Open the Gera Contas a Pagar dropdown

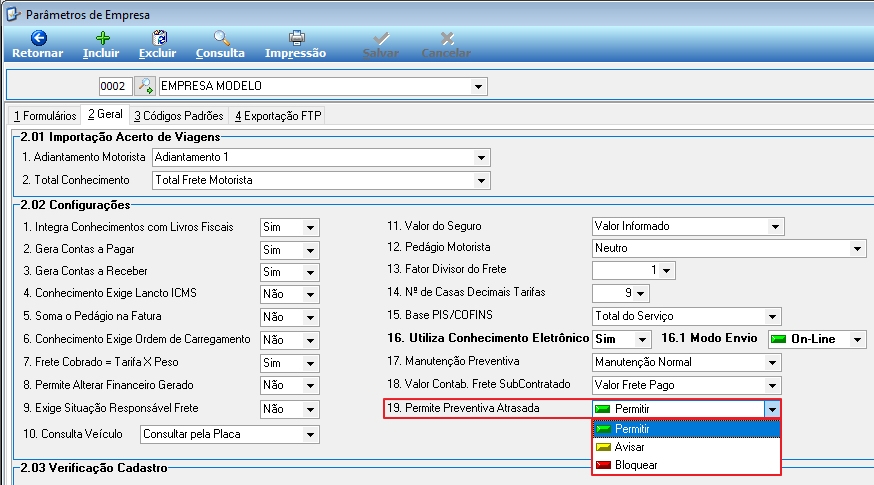click(x=310, y=250)
